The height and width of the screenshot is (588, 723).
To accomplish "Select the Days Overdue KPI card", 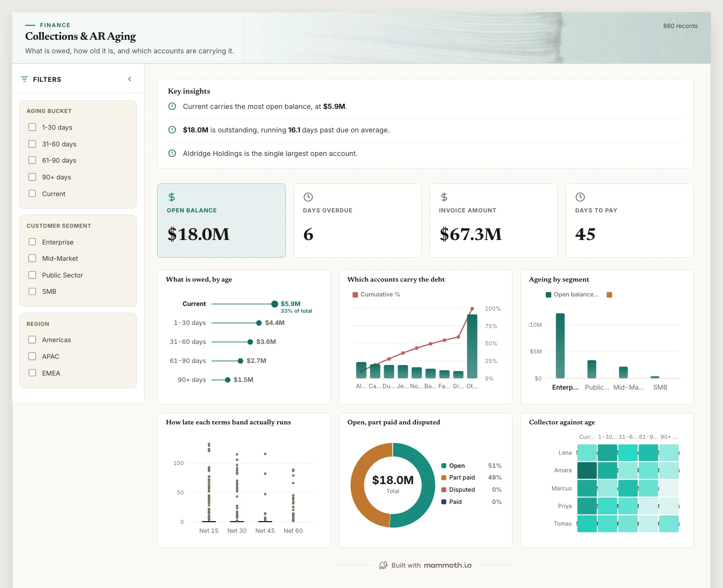I will tap(357, 221).
